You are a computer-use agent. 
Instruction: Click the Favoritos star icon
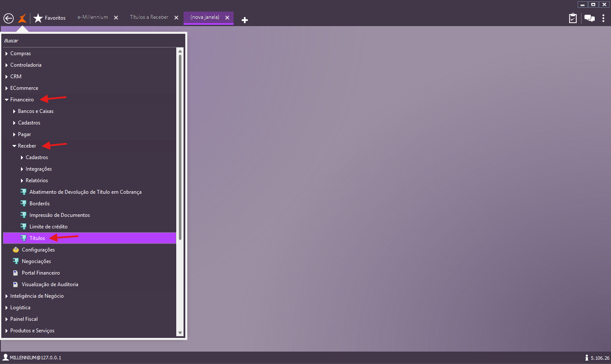point(38,18)
